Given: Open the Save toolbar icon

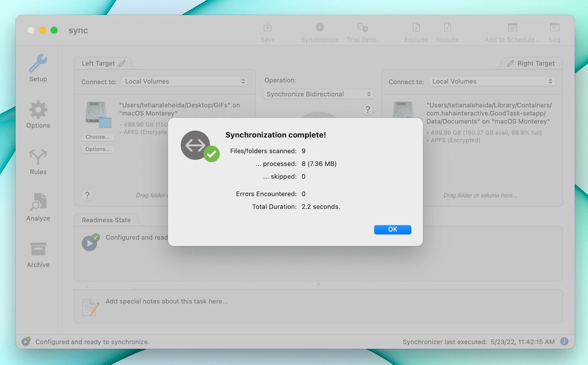Looking at the screenshot, I should pos(268,31).
